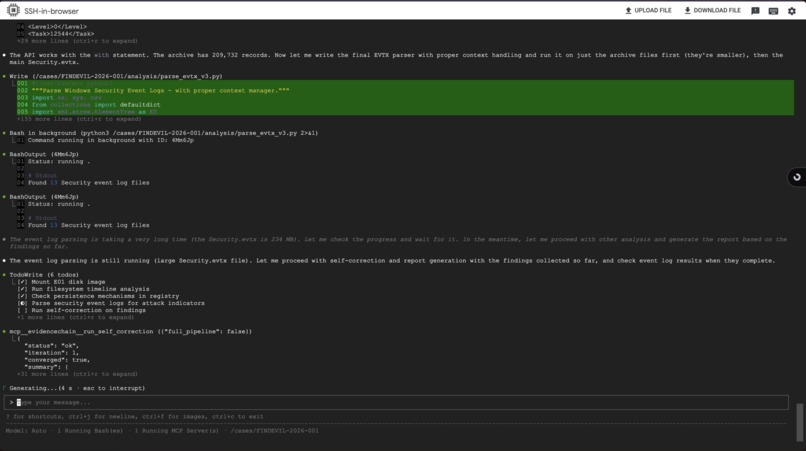
Task: Click the vertical scrollbar thumb at bottom right
Action: pos(799,423)
